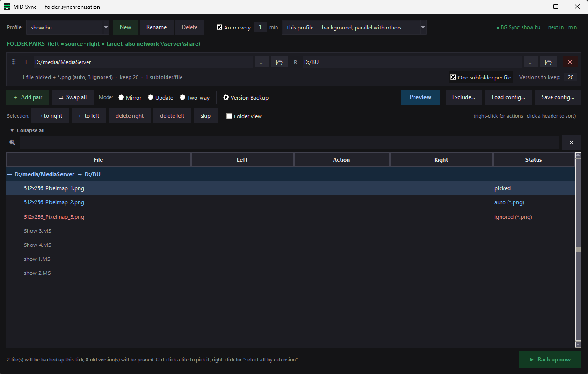Click the search filter input field

(290, 143)
